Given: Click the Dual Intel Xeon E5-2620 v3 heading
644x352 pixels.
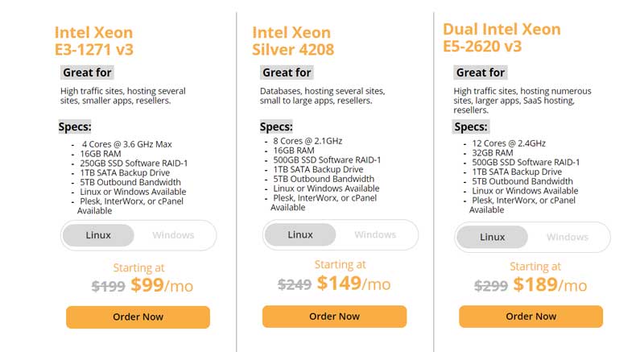Looking at the screenshot, I should tap(502, 37).
